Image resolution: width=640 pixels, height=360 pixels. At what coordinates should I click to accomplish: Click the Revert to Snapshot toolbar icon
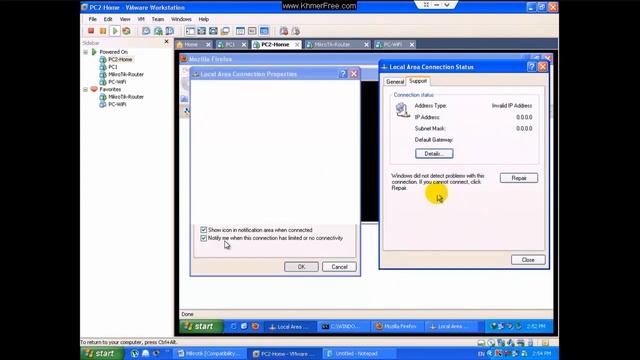(x=158, y=31)
